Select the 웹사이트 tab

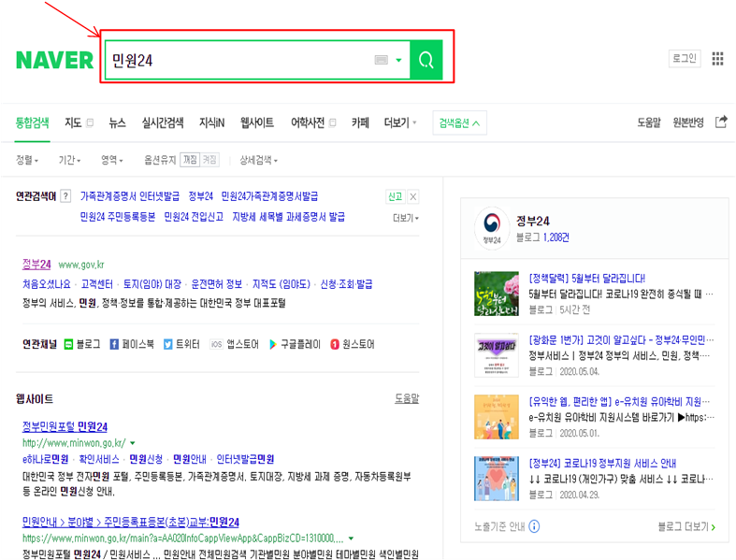[x=257, y=123]
